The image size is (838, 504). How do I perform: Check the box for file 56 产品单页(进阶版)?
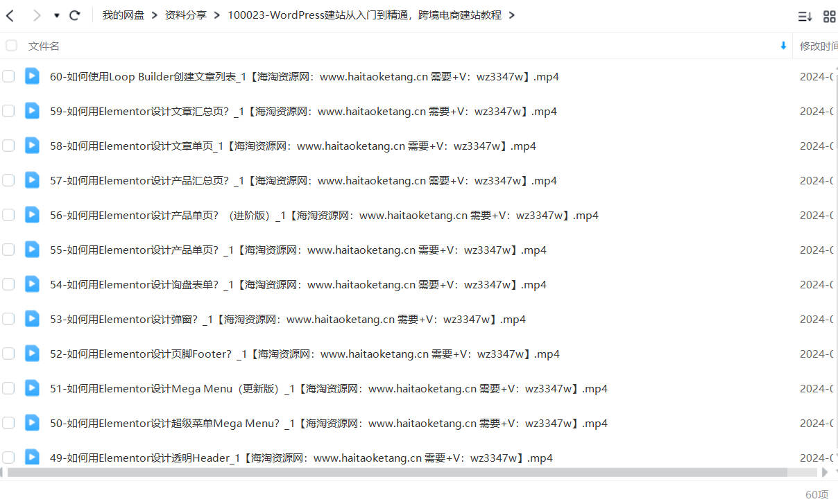click(x=8, y=215)
